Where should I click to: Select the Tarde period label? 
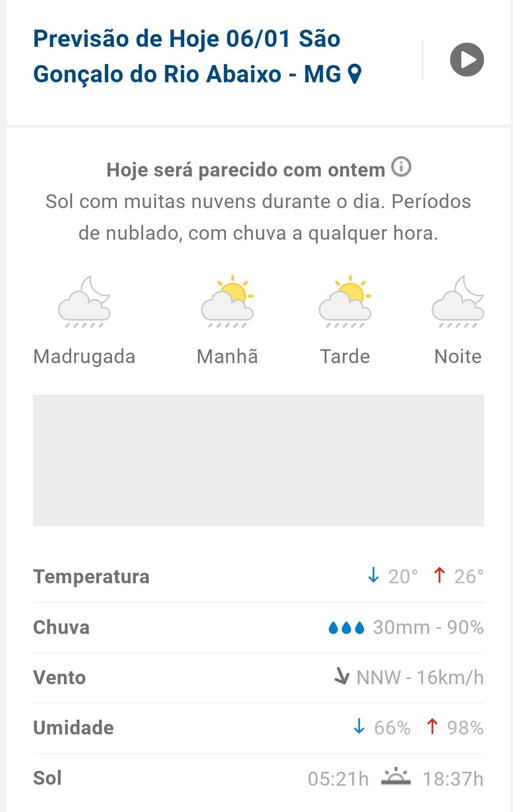point(345,356)
